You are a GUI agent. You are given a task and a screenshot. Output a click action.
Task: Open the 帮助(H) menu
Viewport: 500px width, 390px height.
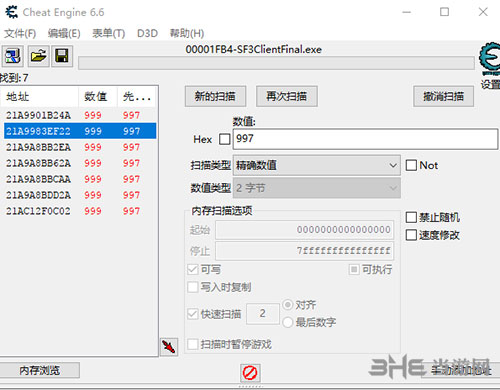pos(187,33)
